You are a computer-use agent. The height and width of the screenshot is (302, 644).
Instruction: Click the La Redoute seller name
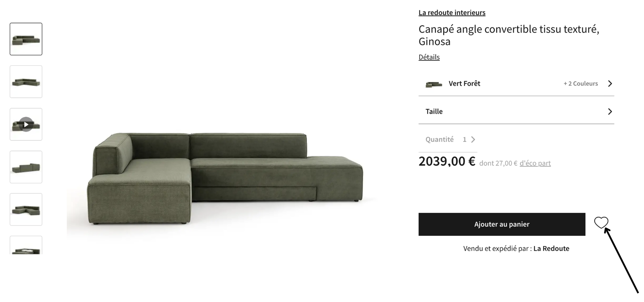[551, 248]
